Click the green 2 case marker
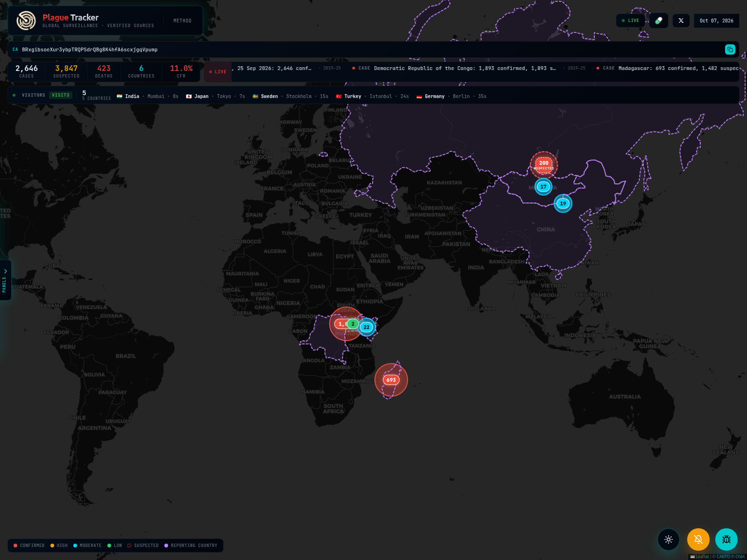The image size is (747, 560). (x=353, y=324)
